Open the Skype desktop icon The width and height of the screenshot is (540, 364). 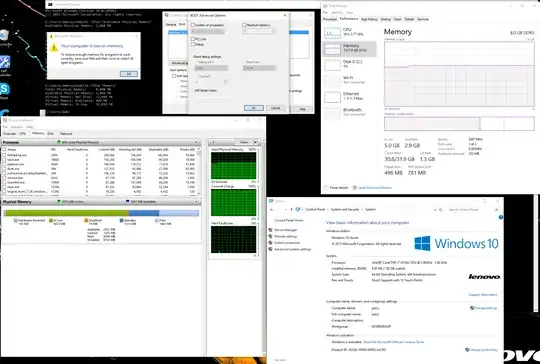click(5, 89)
